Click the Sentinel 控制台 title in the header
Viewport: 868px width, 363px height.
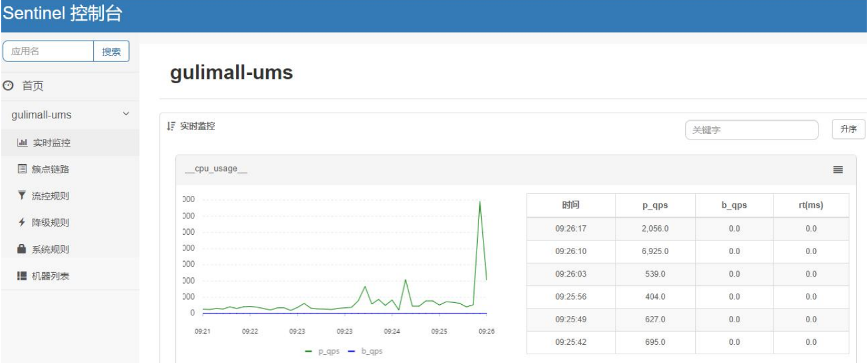62,14
